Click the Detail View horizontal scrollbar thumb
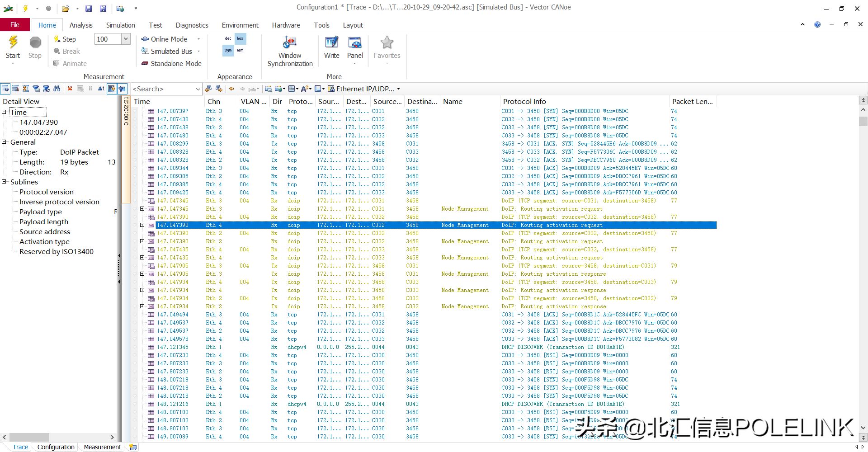 tap(29, 437)
